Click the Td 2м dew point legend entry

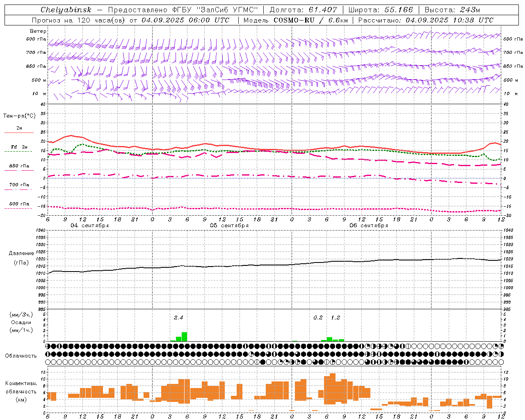click(x=19, y=147)
